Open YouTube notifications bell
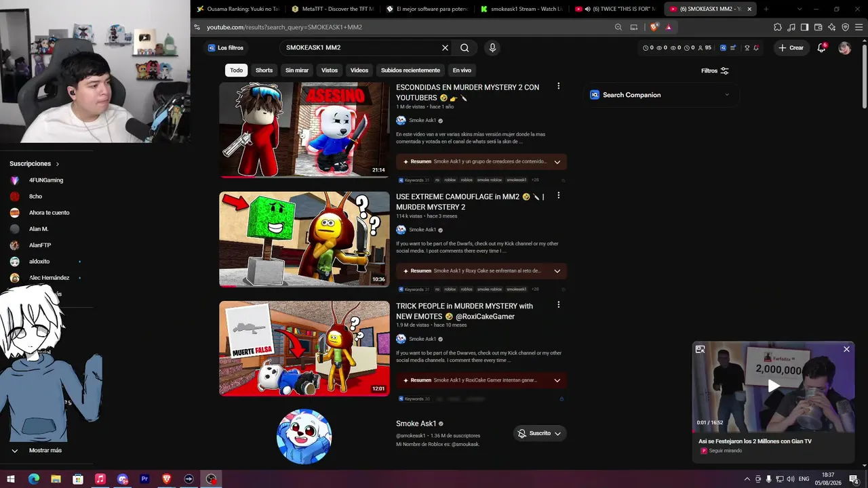This screenshot has height=488, width=868. click(821, 48)
